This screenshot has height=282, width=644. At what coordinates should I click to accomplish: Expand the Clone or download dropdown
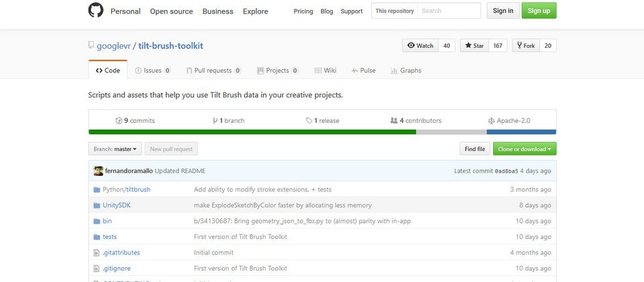coord(525,149)
